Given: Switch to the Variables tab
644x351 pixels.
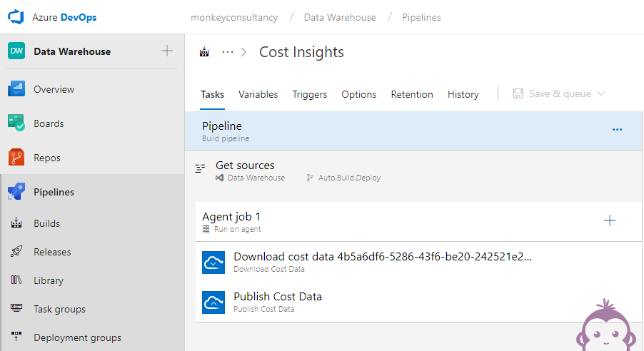Looking at the screenshot, I should (x=258, y=94).
